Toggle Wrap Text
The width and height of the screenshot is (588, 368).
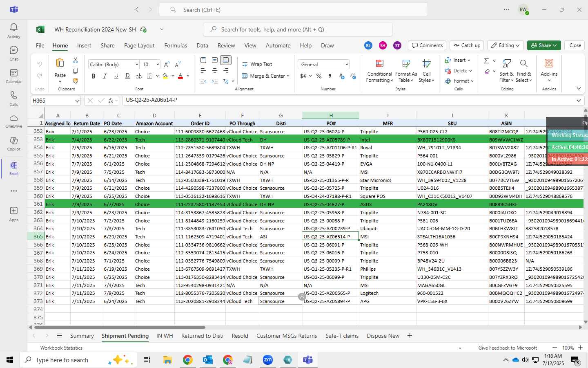coord(257,64)
